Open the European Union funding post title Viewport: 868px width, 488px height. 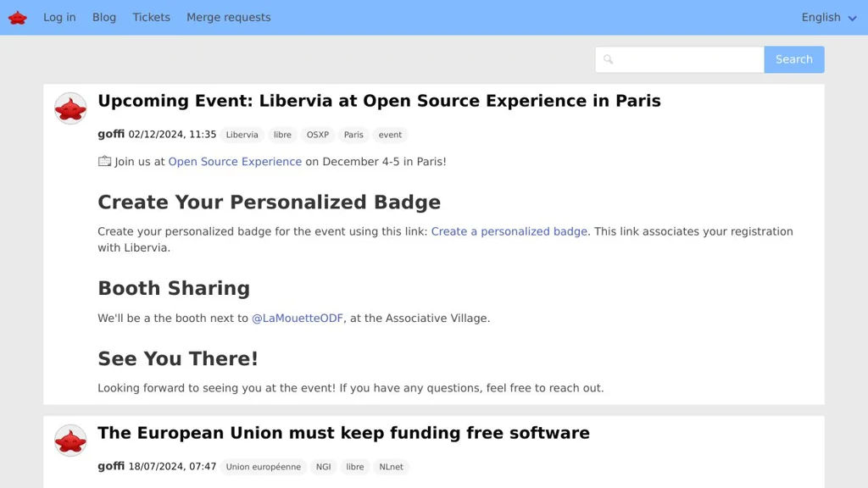tap(343, 433)
